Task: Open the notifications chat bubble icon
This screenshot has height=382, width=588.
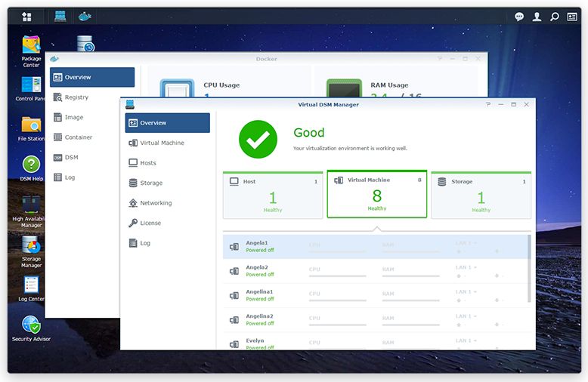Action: [519, 17]
